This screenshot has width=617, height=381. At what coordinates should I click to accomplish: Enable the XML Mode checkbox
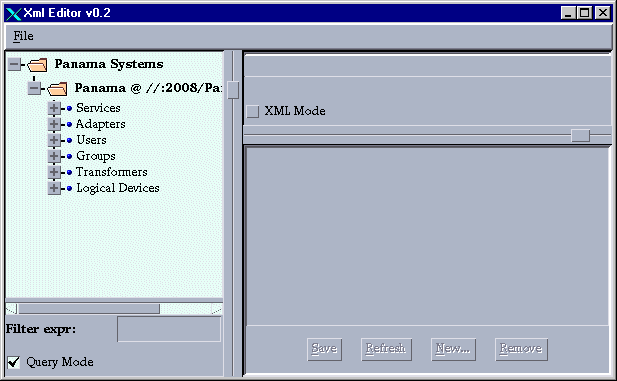click(253, 111)
